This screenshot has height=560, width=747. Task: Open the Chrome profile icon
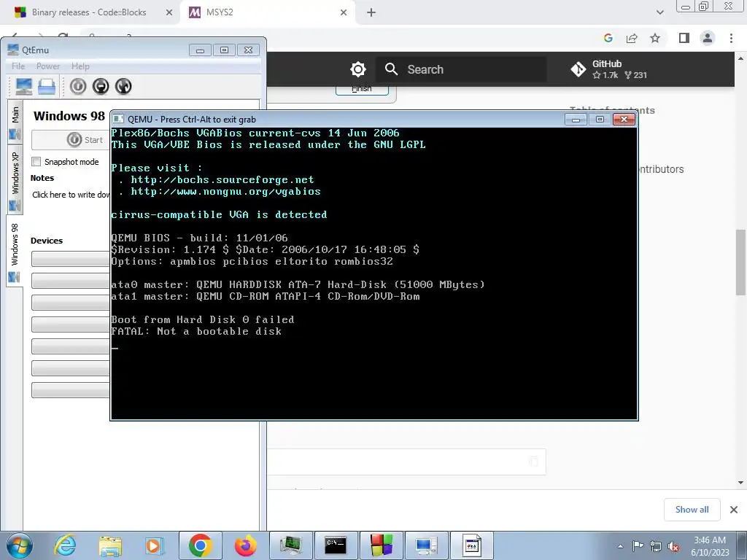click(708, 38)
